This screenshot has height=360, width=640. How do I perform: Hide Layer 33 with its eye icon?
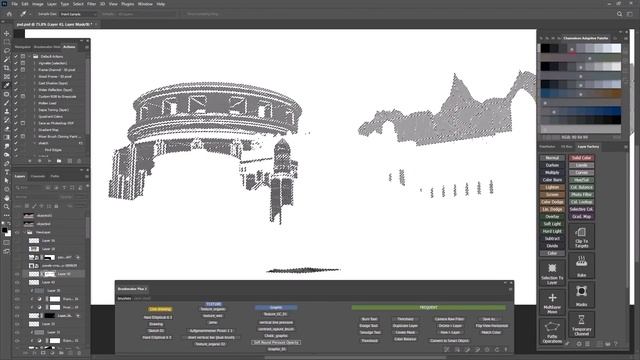[x=17, y=324]
